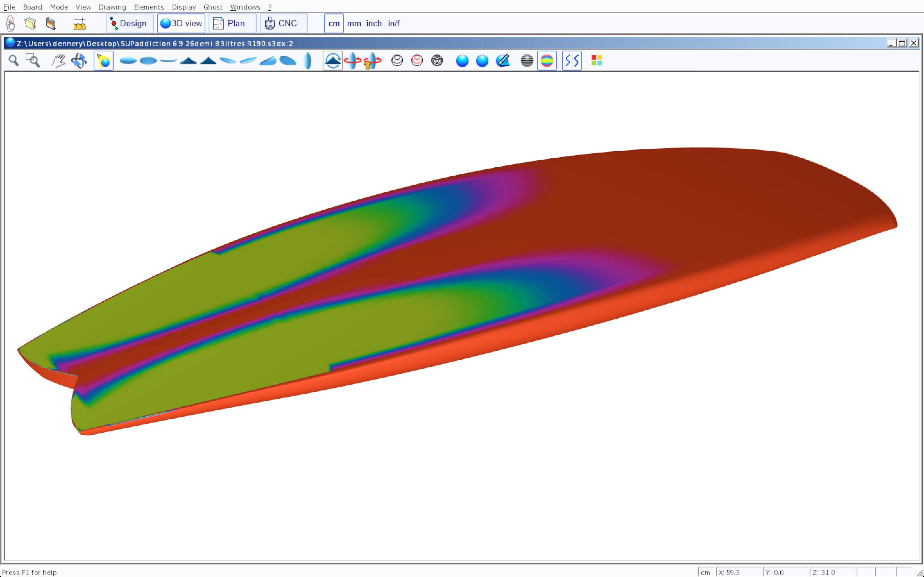Click the wireframe mesh sphere icon
924x577 pixels.
coord(437,61)
